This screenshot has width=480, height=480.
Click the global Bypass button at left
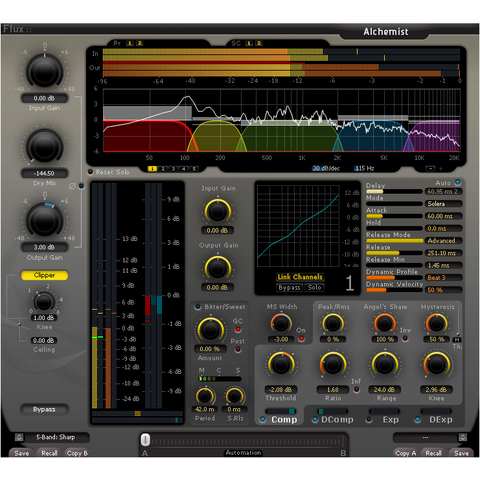[x=44, y=409]
